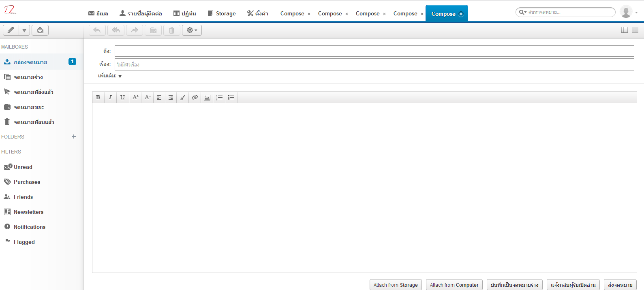Click the ส่งจดหมาย send button
Viewport: 644px width, 290px height.
click(x=620, y=285)
